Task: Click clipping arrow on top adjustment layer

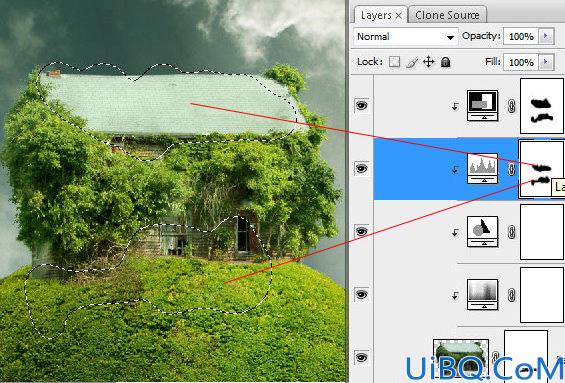Action: click(x=455, y=106)
